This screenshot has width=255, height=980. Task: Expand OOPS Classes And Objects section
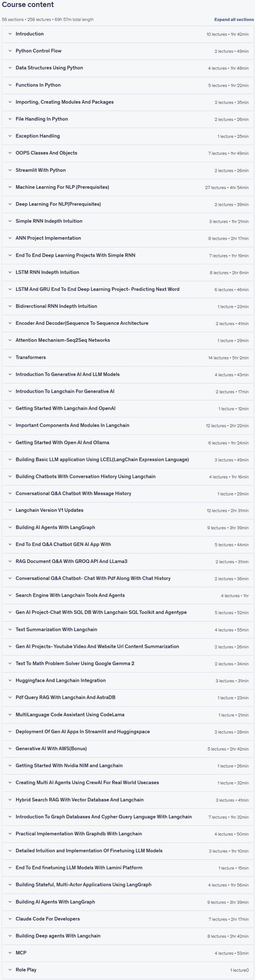coord(128,153)
